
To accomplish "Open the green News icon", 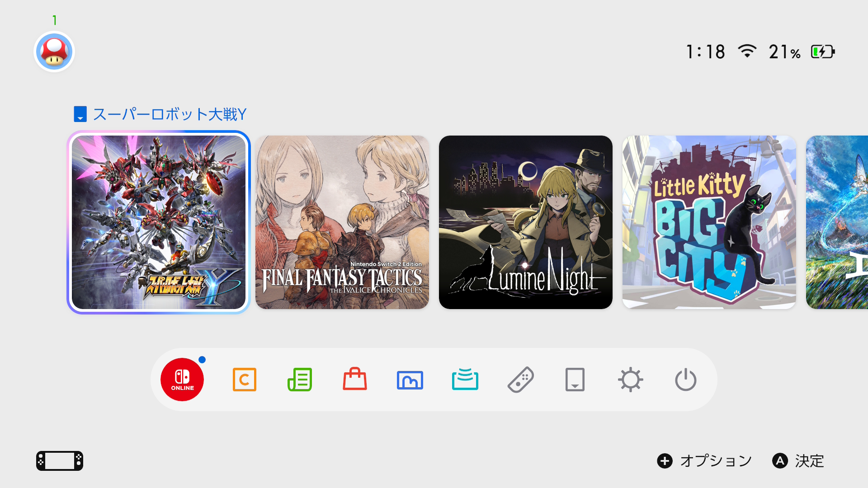I will 300,380.
